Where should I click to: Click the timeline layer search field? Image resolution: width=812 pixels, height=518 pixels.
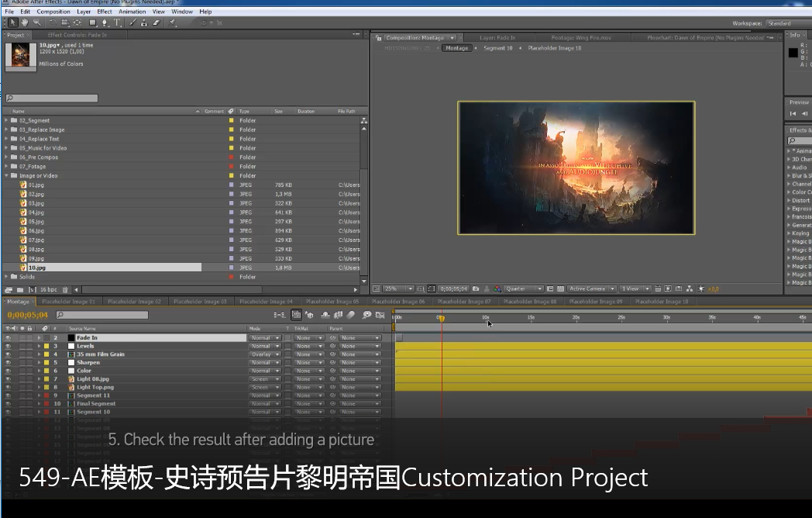click(x=102, y=315)
